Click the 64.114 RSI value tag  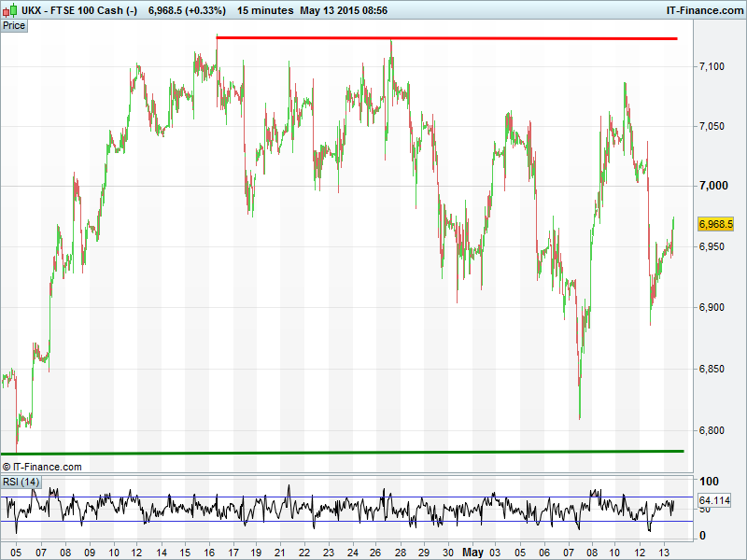(x=715, y=501)
